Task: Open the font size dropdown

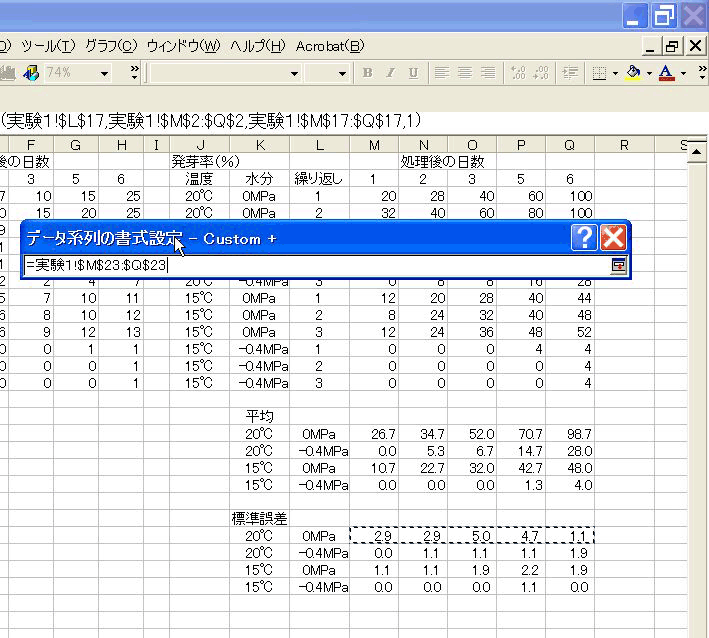Action: (342, 73)
